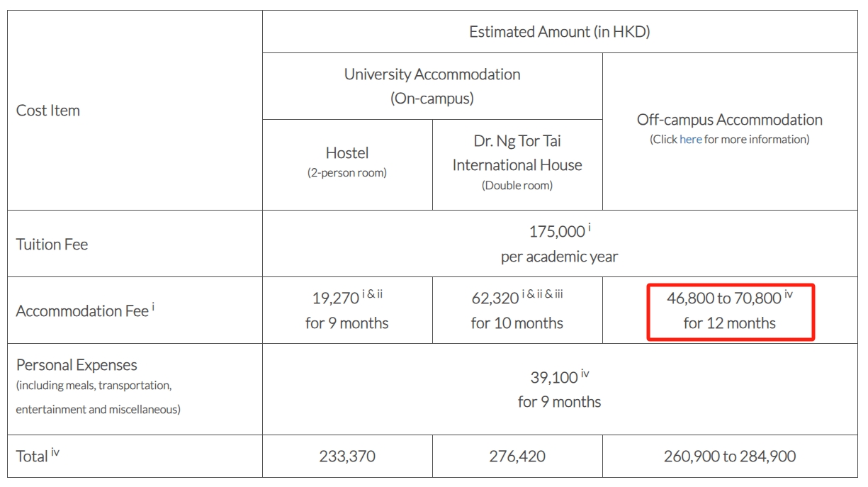Click the 'per academic year' text

[559, 257]
